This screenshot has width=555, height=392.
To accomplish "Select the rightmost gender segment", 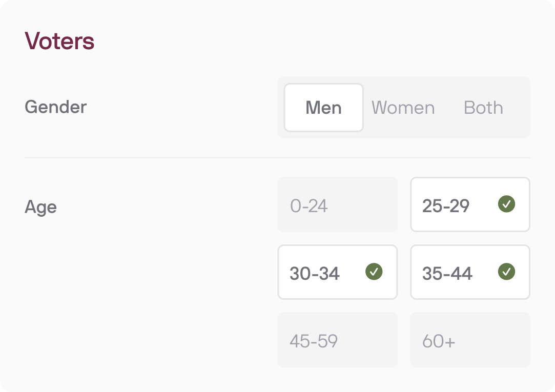I will point(483,107).
